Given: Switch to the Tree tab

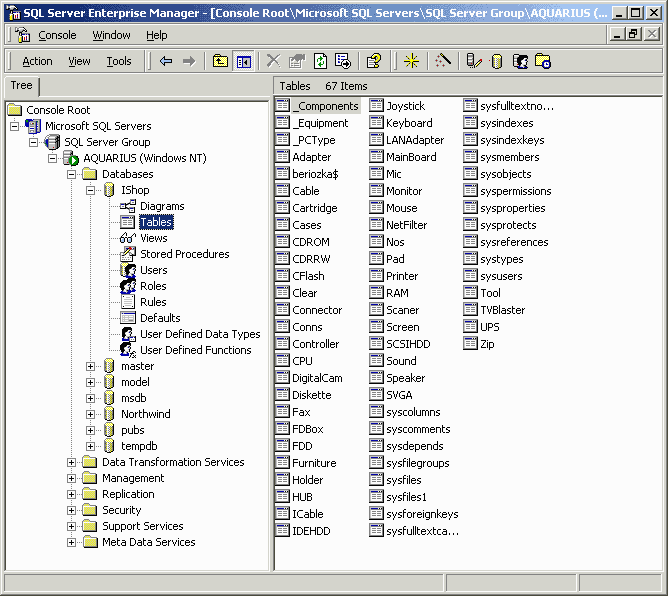Looking at the screenshot, I should coord(21,86).
